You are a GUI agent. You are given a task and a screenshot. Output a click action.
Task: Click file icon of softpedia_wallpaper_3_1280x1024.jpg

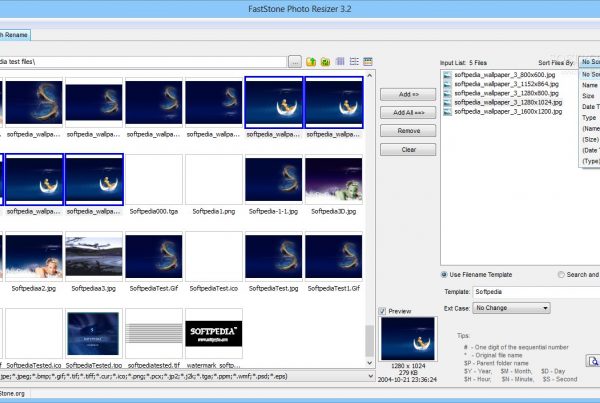pos(447,103)
